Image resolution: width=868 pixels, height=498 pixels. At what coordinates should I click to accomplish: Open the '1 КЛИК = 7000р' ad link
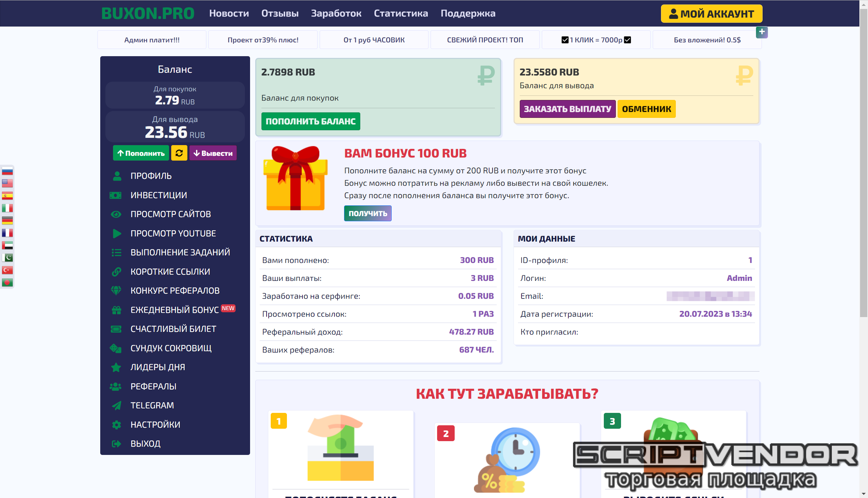coord(596,40)
